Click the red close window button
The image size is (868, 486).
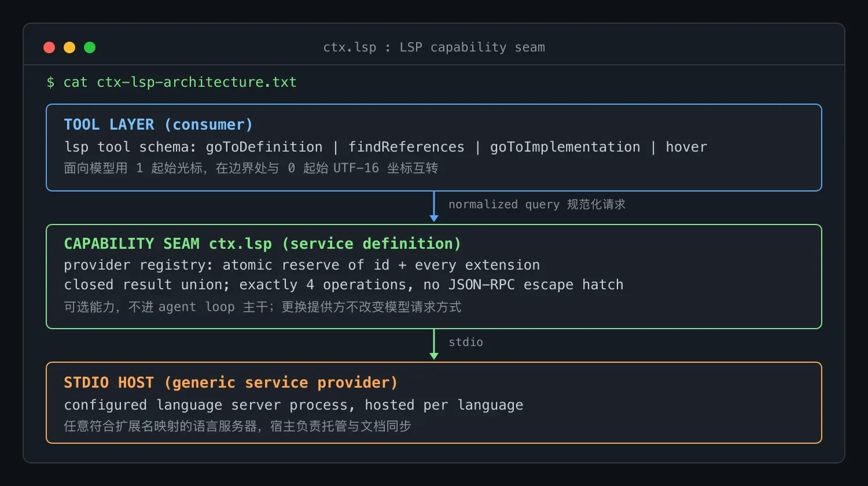pyautogui.click(x=49, y=47)
